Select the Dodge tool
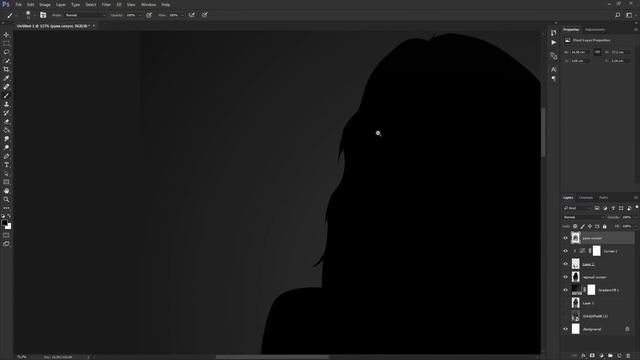The width and height of the screenshot is (640, 360). [6, 147]
